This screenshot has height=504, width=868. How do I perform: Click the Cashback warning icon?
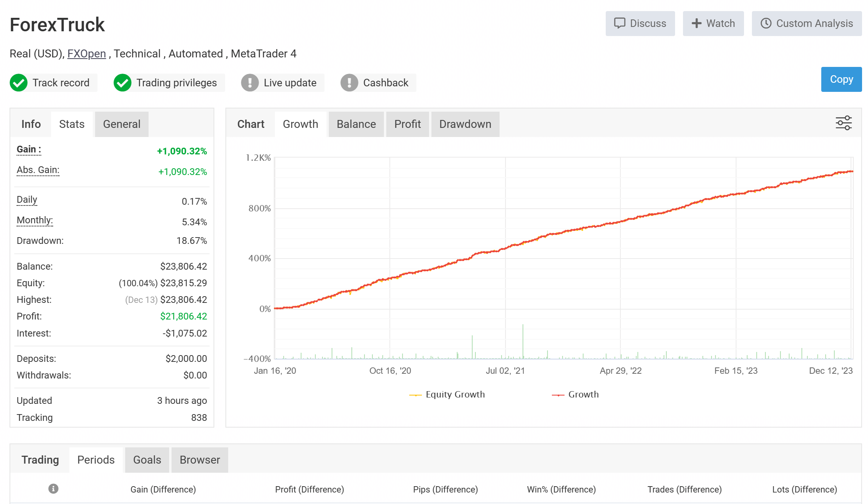(349, 83)
